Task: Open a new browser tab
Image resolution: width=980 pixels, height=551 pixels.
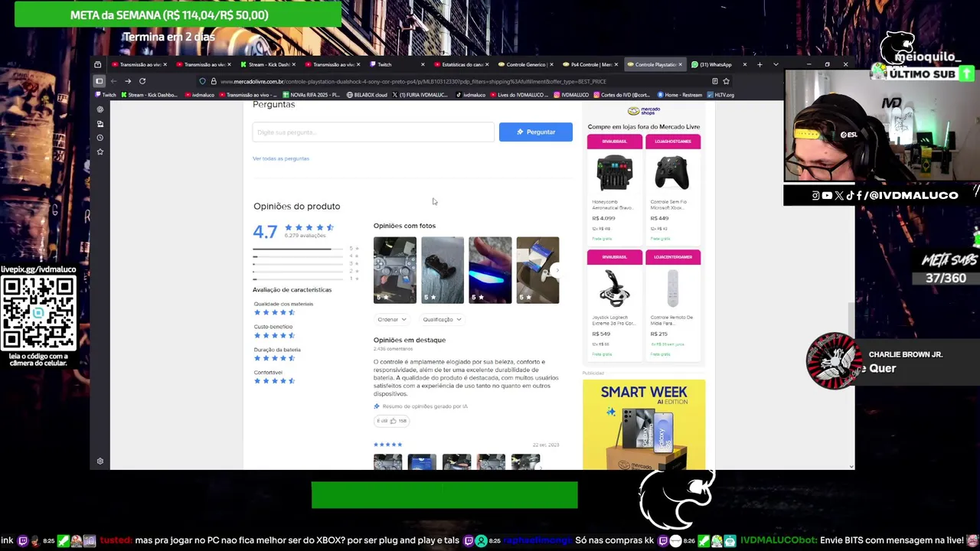Action: (759, 64)
